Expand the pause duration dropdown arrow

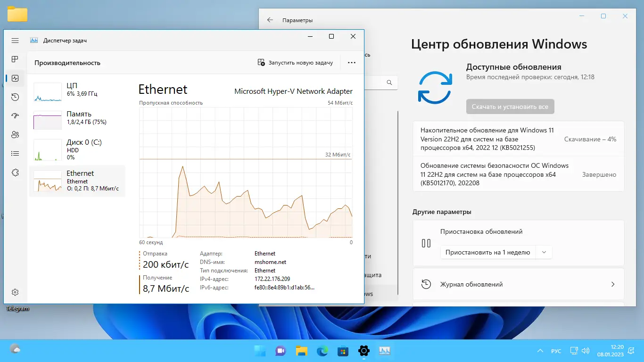[544, 252]
